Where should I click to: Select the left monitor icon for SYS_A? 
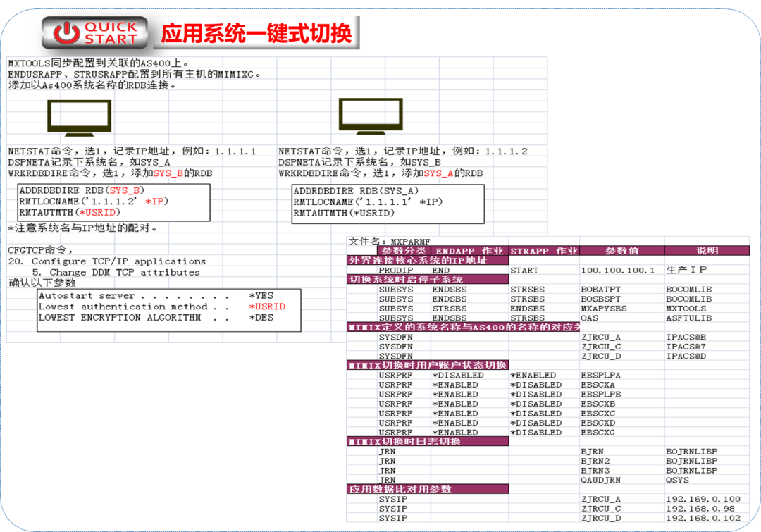point(79,118)
